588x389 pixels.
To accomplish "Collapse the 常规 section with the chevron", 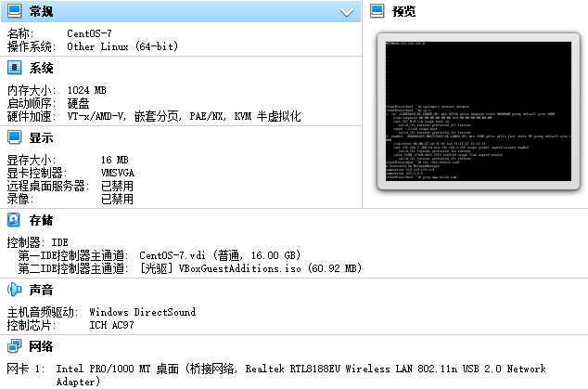I will [x=347, y=12].
